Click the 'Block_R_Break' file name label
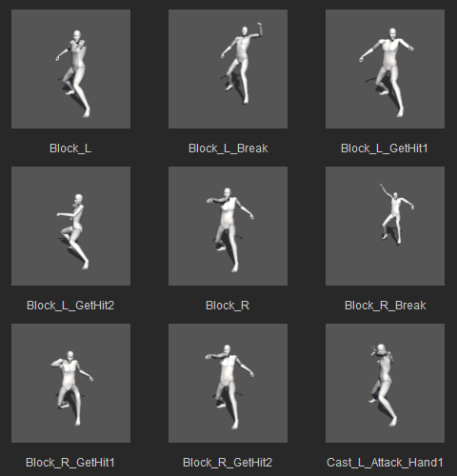The width and height of the screenshot is (457, 476). [x=385, y=306]
